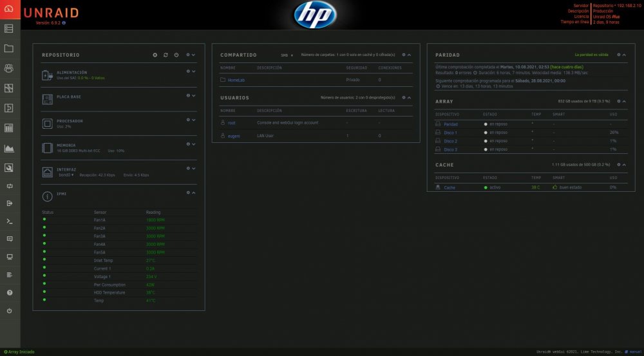Collapse the Compartido section chevron

click(409, 55)
